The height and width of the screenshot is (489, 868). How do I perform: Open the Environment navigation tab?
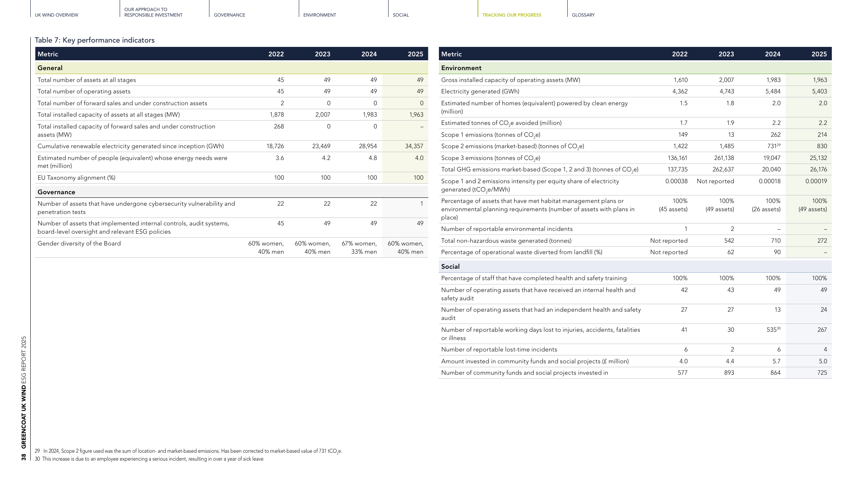320,15
